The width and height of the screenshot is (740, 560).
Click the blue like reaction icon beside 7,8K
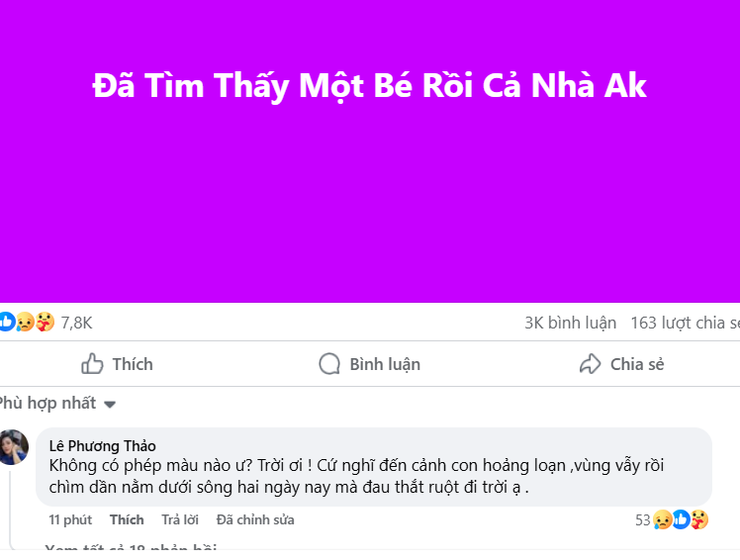7,322
